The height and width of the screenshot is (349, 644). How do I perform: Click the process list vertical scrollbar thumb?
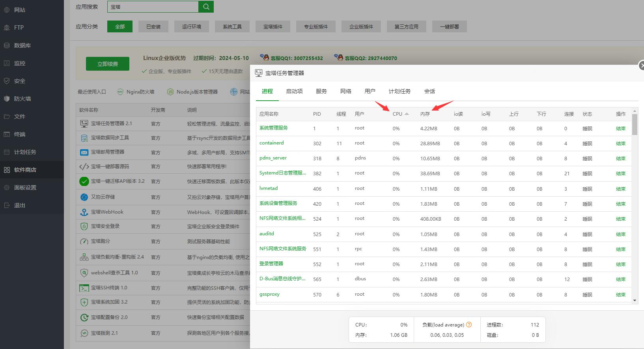635,125
